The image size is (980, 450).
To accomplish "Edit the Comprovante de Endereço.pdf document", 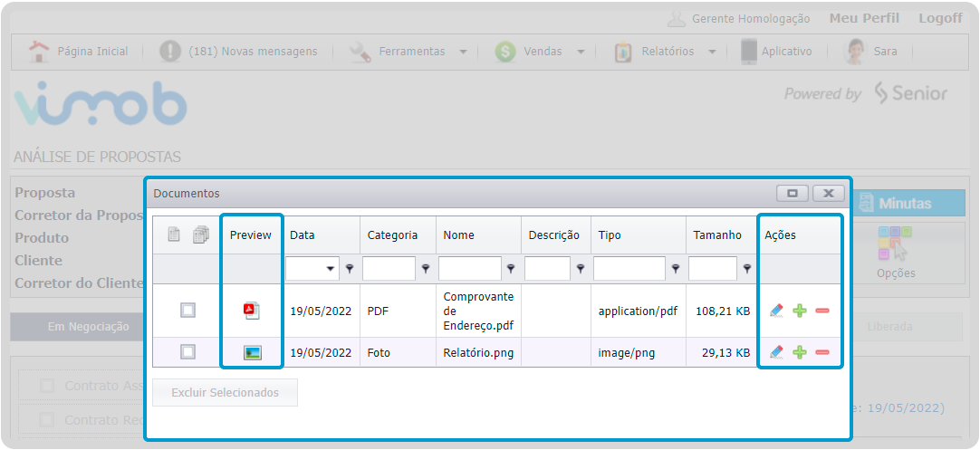I will 777,310.
